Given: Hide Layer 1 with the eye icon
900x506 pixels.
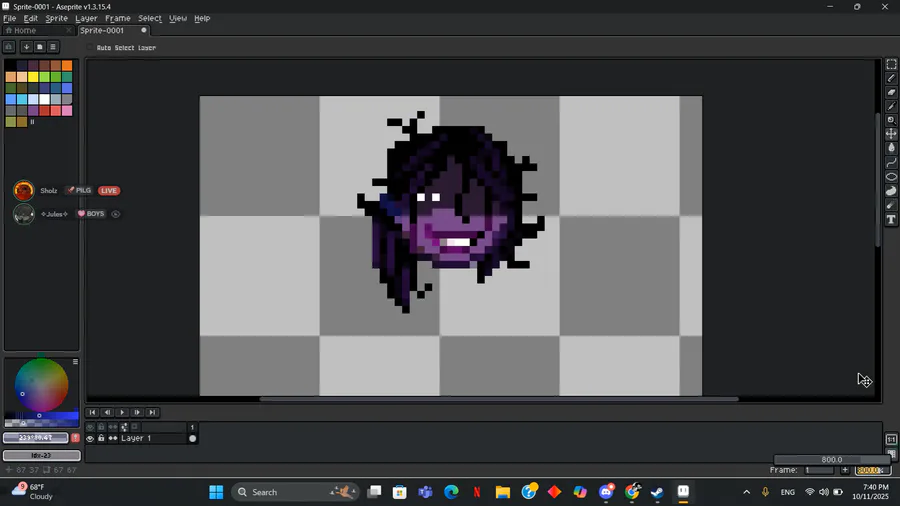Looking at the screenshot, I should (90, 438).
